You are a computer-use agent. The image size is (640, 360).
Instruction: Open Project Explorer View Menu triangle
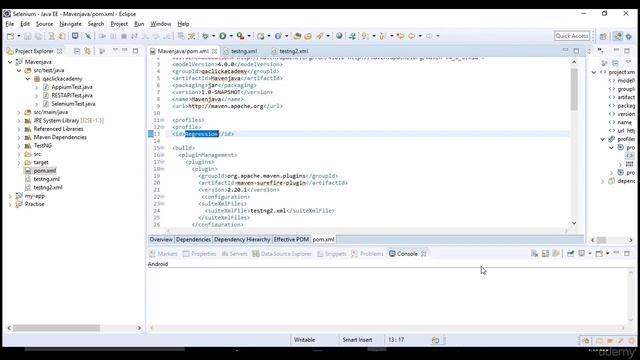(x=115, y=51)
